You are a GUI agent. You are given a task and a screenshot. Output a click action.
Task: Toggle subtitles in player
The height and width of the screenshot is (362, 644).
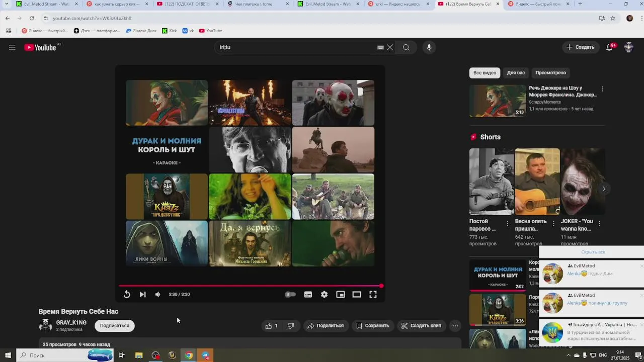(308, 295)
